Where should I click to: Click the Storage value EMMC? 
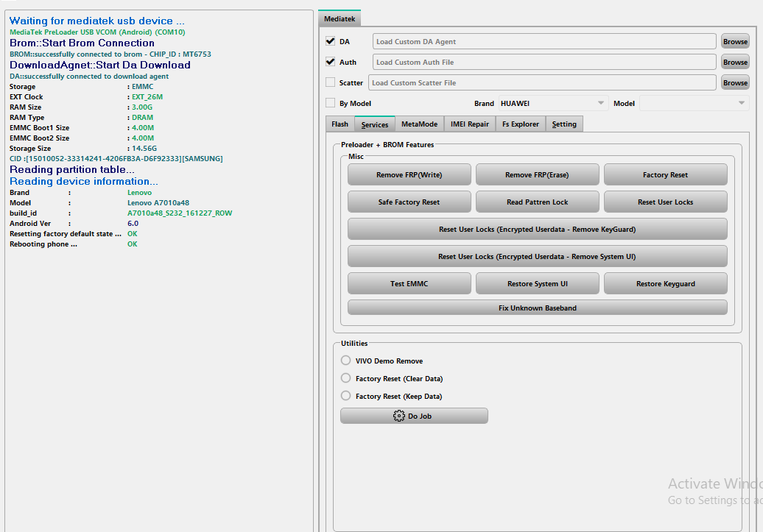click(x=143, y=87)
